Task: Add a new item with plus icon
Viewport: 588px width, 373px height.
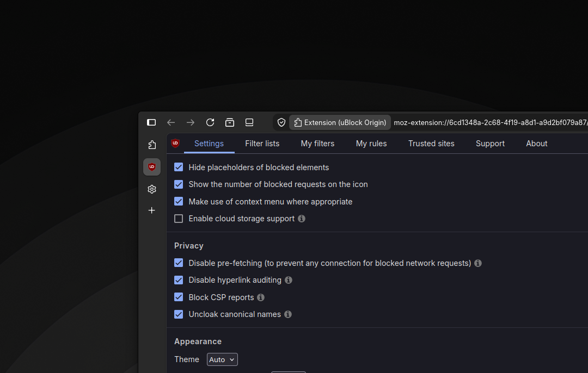Action: pyautogui.click(x=152, y=210)
